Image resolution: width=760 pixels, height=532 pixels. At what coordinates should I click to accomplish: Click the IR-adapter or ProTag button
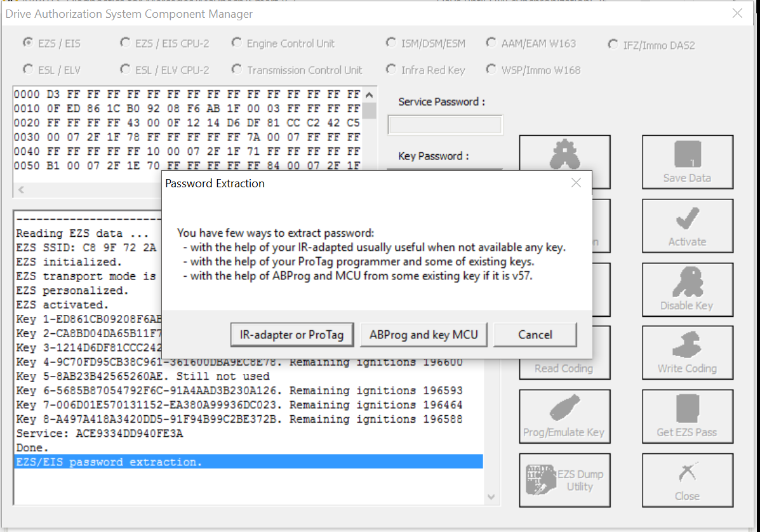pos(291,335)
